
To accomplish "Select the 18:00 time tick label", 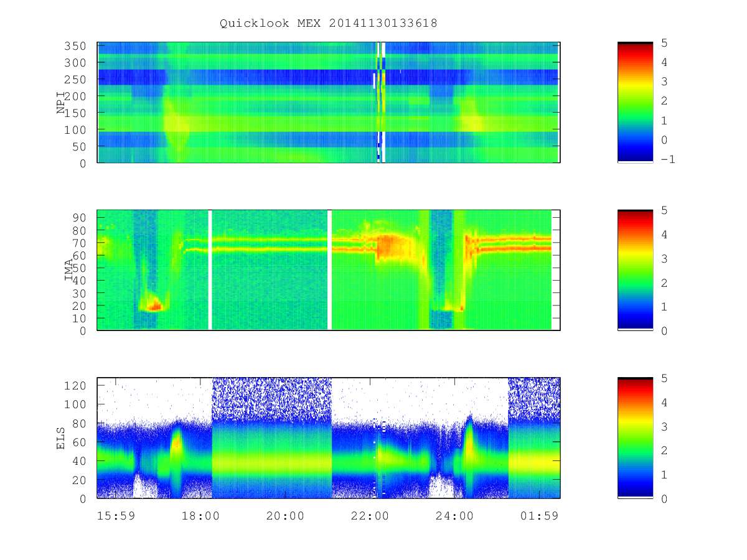I will point(201,516).
